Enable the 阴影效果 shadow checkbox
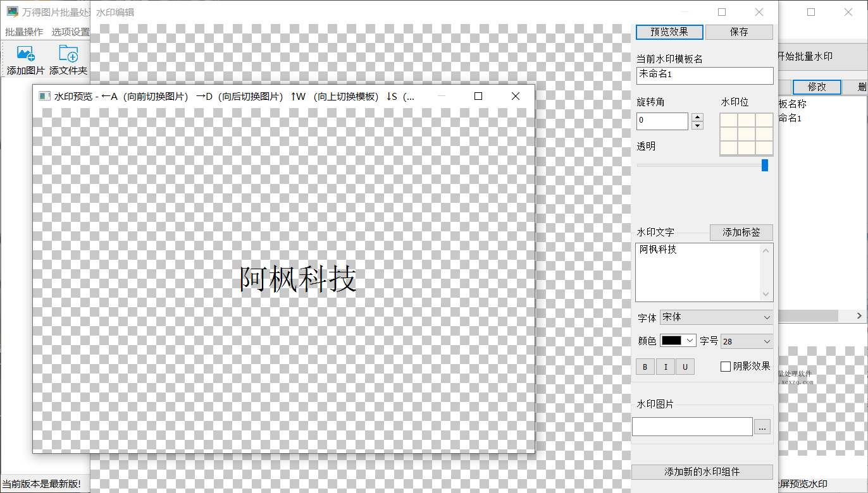 pos(726,367)
